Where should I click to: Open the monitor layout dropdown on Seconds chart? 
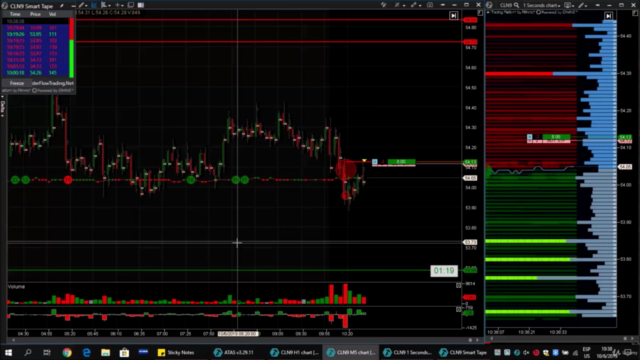pos(569,5)
